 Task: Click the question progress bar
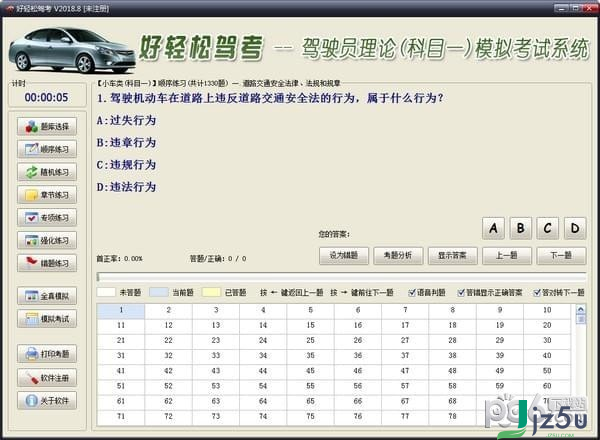tap(341, 277)
